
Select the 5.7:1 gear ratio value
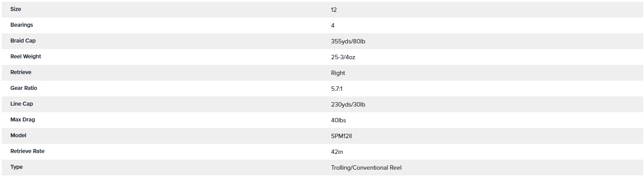(x=337, y=89)
